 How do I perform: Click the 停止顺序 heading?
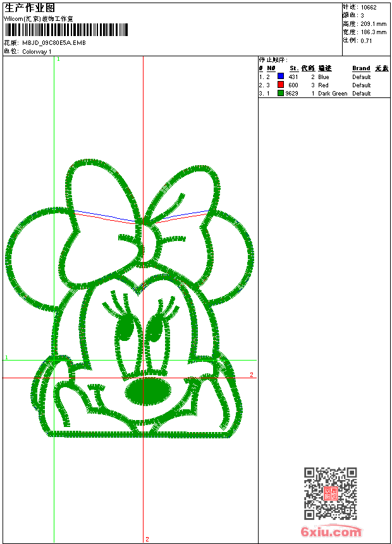tap(273, 60)
